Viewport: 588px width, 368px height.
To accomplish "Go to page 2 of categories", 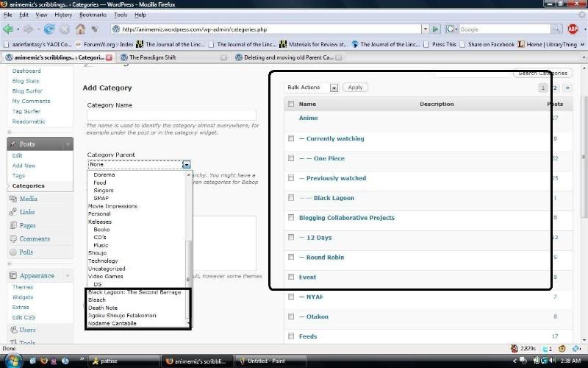I will (x=555, y=88).
